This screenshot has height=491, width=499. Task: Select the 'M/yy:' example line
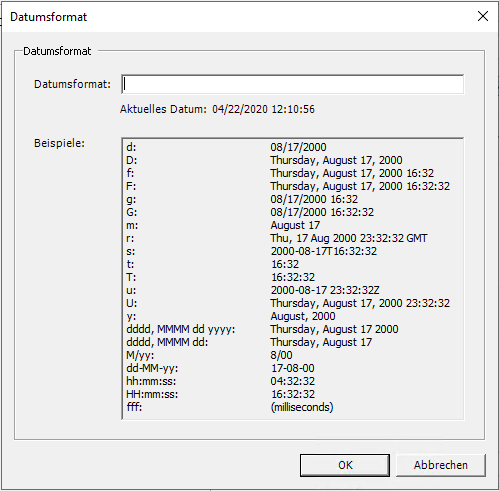point(292,355)
